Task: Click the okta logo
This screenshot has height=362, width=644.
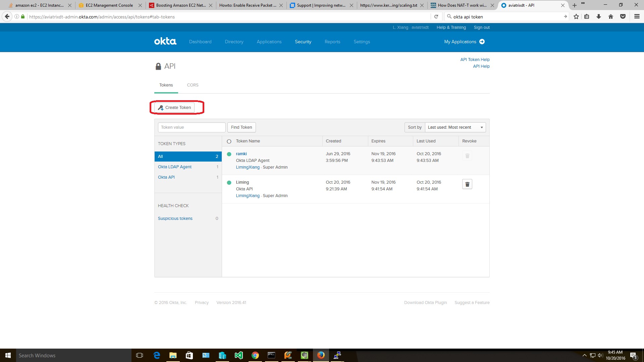Action: 165,41
